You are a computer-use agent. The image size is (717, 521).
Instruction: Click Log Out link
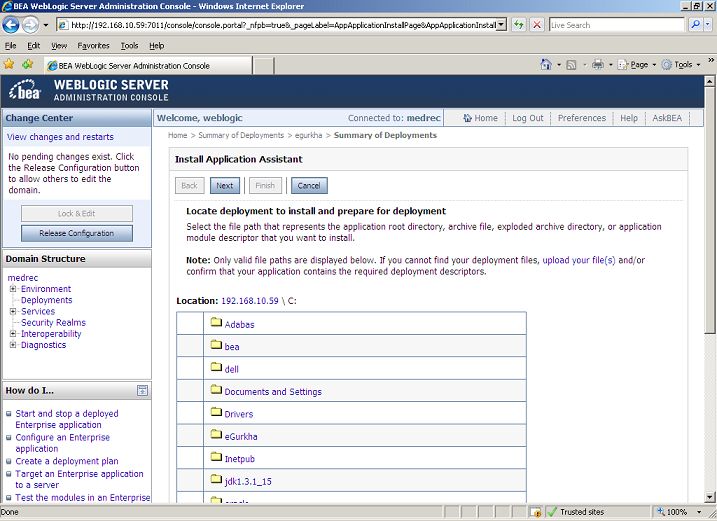[x=528, y=118]
